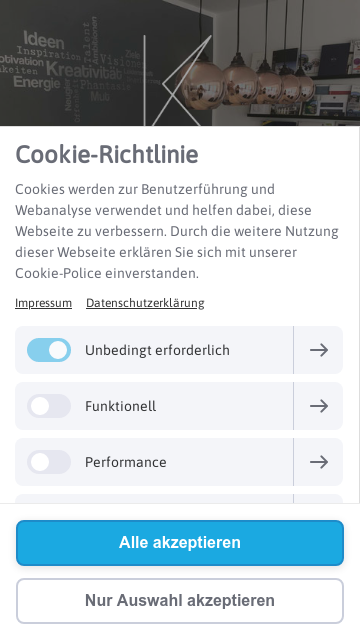Click the copper pendant lamps in header photo
Viewport: 360px width, 640px height.
pyautogui.click(x=247, y=82)
